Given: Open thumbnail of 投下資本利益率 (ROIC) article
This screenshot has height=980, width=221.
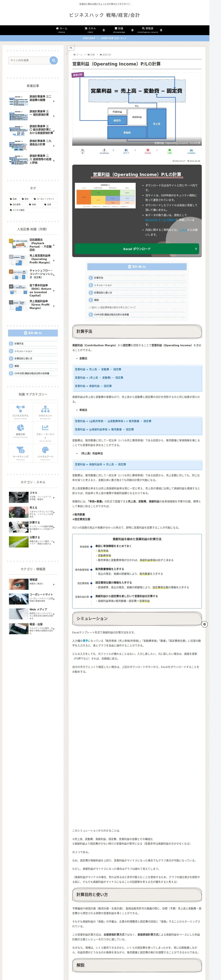Looking at the screenshot, I should pos(18,290).
